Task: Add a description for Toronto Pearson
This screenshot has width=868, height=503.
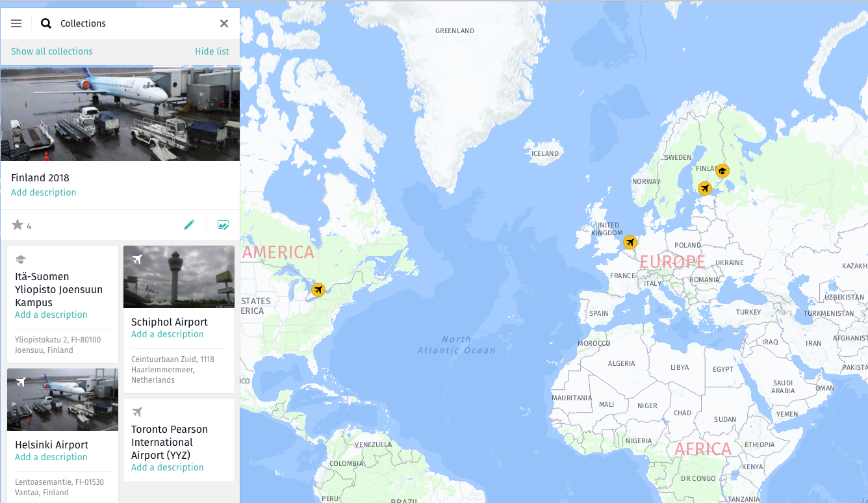Action: (168, 467)
